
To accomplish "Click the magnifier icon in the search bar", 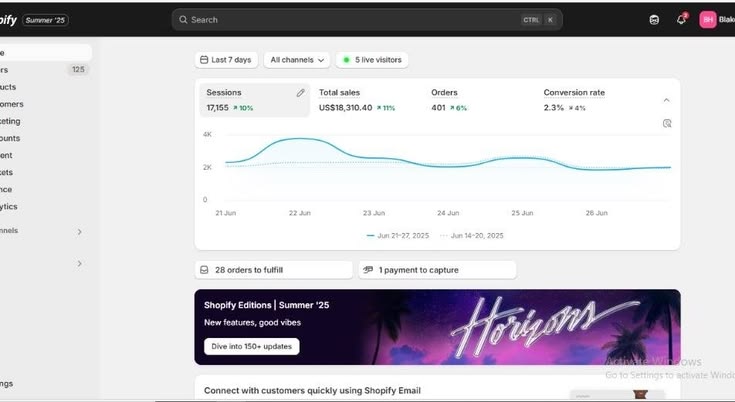I will [x=183, y=20].
